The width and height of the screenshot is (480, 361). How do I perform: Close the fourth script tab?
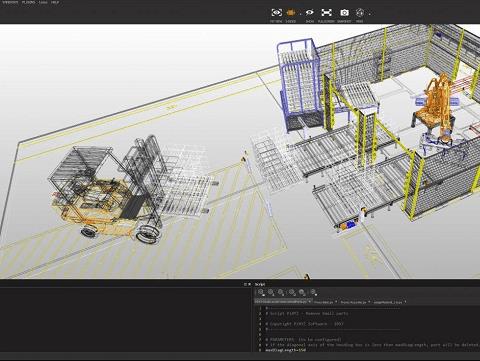point(405,302)
